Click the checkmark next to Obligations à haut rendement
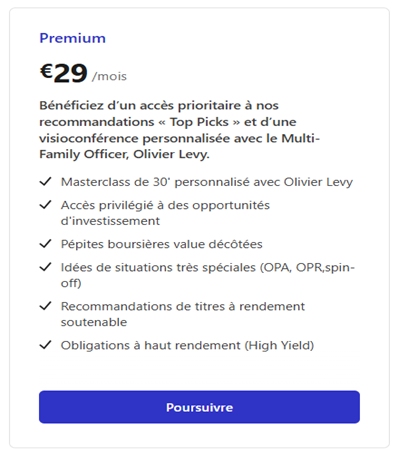This screenshot has height=449, width=398. (45, 345)
